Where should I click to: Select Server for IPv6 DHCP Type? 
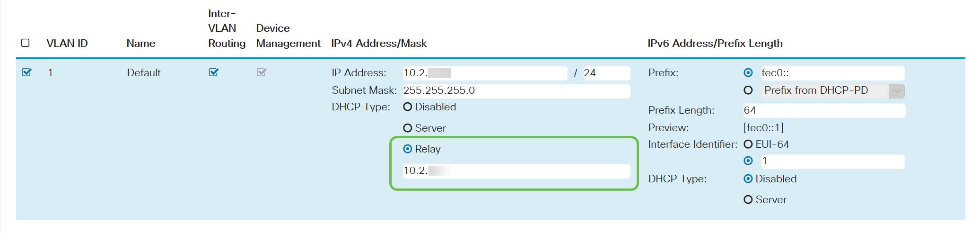coord(748,200)
